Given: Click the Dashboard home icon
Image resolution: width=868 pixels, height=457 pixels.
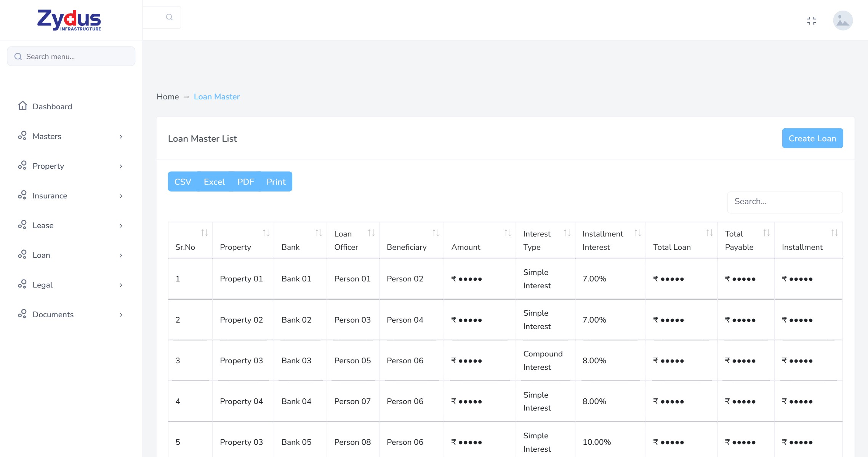Looking at the screenshot, I should (x=22, y=105).
